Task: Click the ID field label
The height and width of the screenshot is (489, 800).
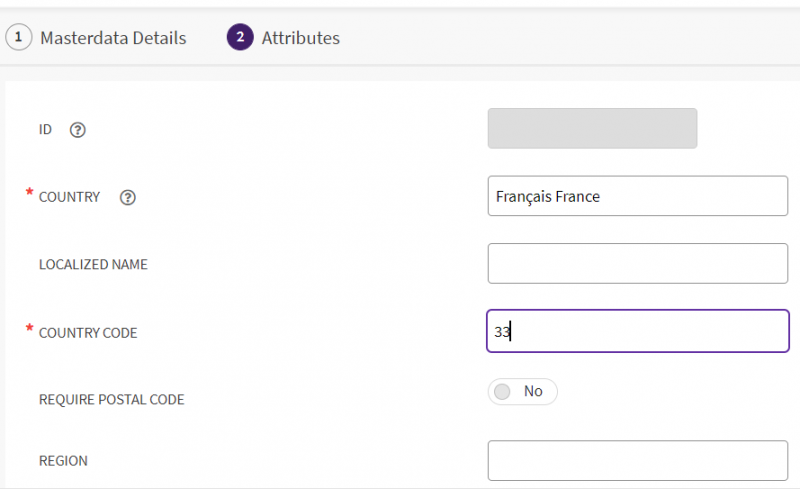Action: tap(45, 130)
